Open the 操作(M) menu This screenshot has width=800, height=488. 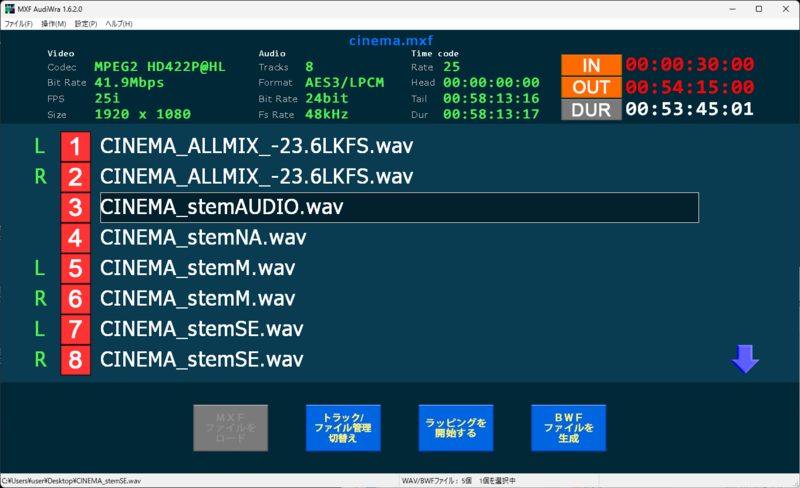coord(54,23)
